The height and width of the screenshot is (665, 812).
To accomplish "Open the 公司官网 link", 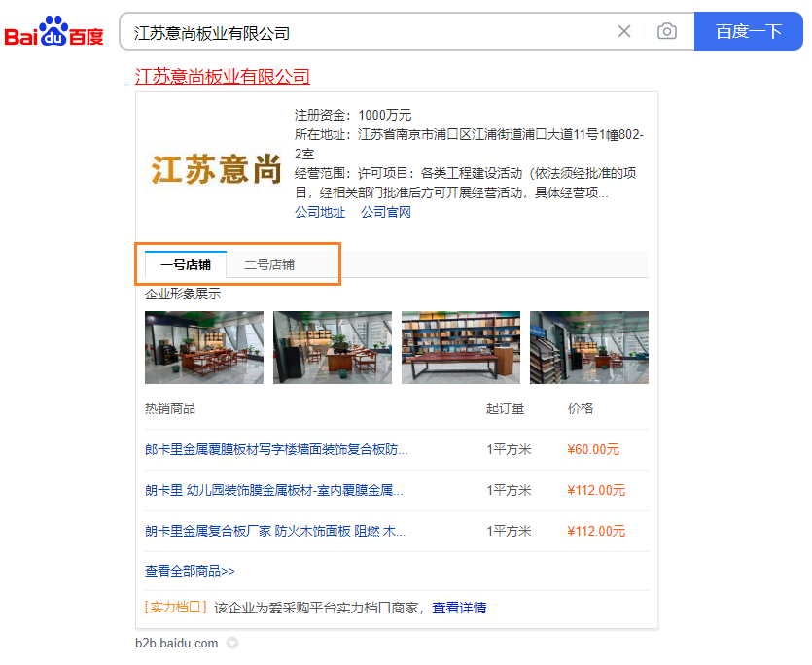I will (x=386, y=212).
